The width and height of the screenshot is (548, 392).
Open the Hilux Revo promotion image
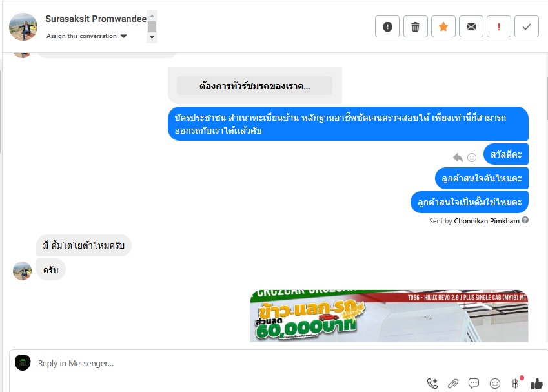(389, 316)
